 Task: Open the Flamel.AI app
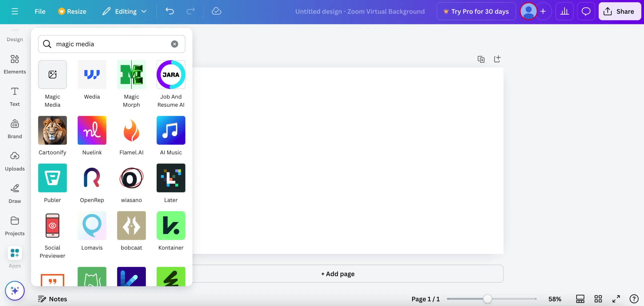pyautogui.click(x=131, y=136)
